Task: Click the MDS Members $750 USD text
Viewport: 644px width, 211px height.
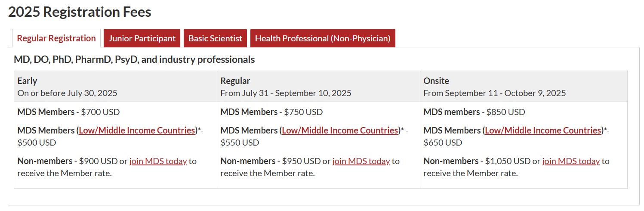Action: point(271,112)
